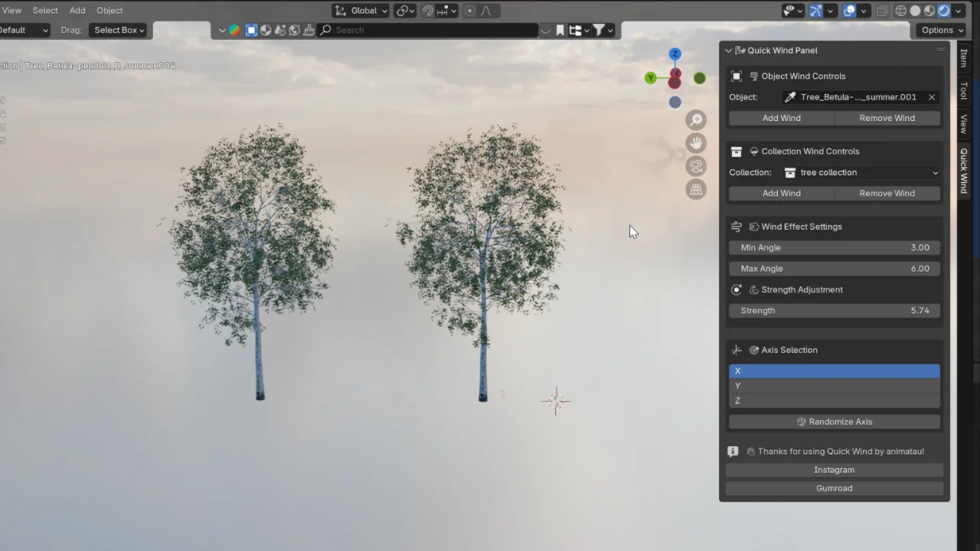The image size is (980, 551).
Task: Enable the Z axis in Axis Selection
Action: (x=834, y=400)
